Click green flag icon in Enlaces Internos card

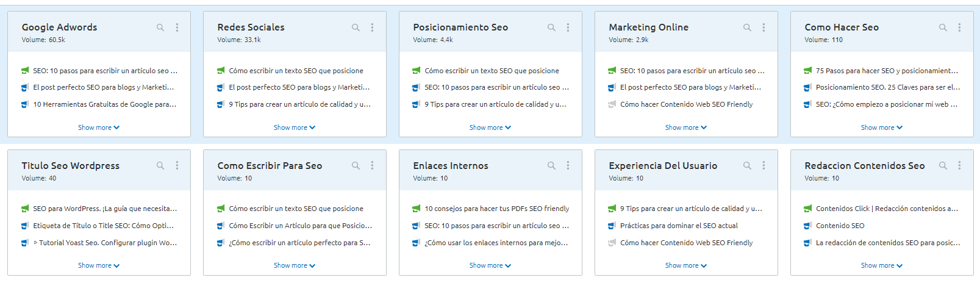click(x=417, y=209)
